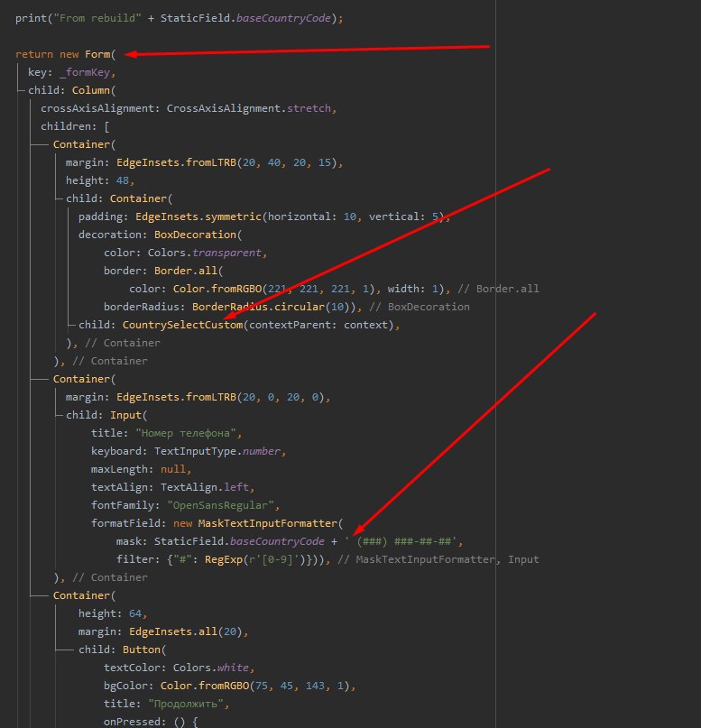The height and width of the screenshot is (728, 701).
Task: Click 'CountrySelectCustom' identifier
Action: point(182,325)
